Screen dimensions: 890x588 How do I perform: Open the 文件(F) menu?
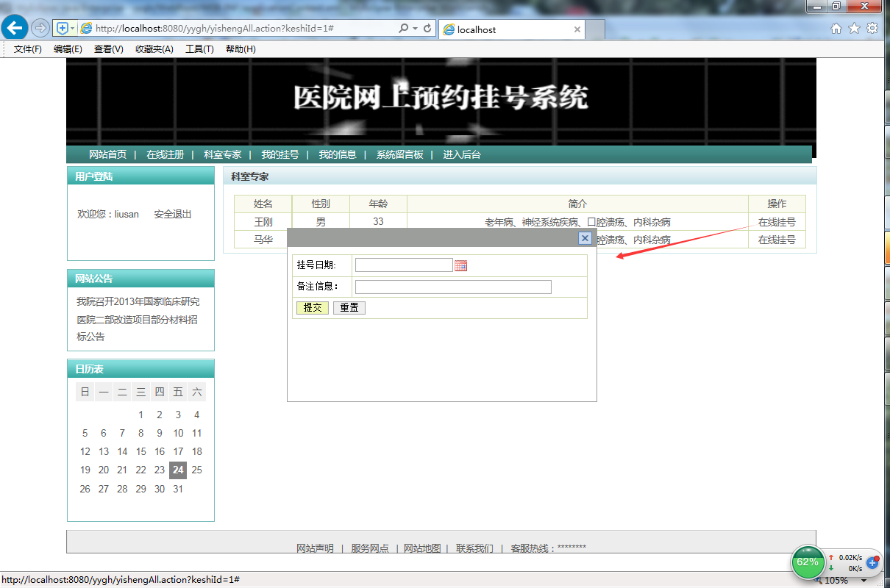28,49
